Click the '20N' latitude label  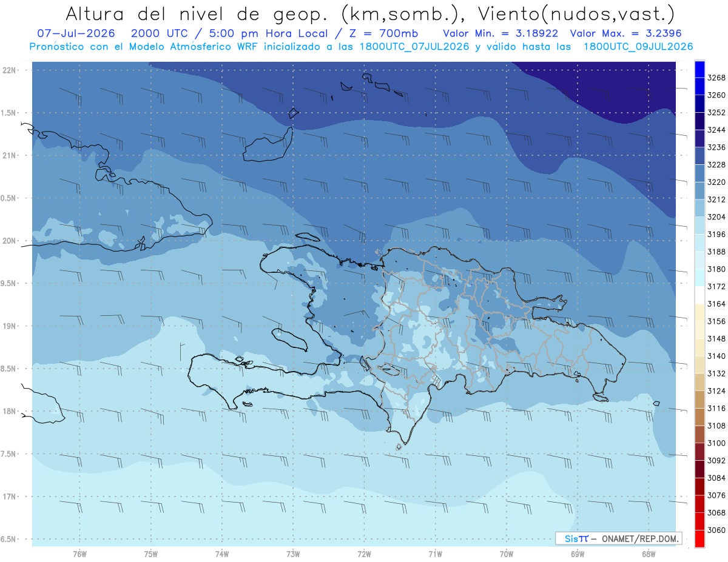[x=10, y=241]
